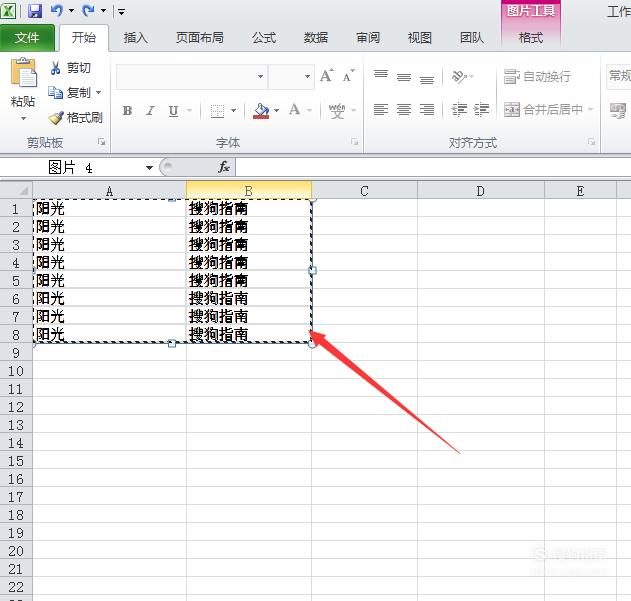Click the Save icon in quick access toolbar
Viewport: 631px width, 601px height.
click(x=35, y=10)
